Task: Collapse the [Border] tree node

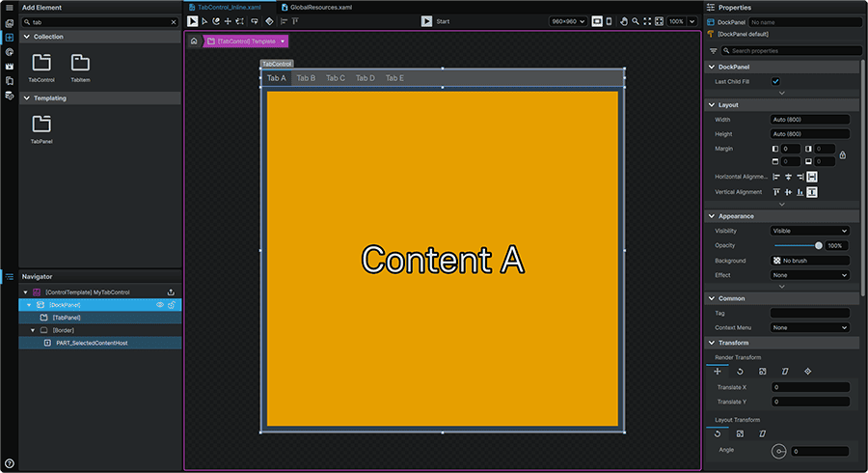Action: pyautogui.click(x=33, y=330)
